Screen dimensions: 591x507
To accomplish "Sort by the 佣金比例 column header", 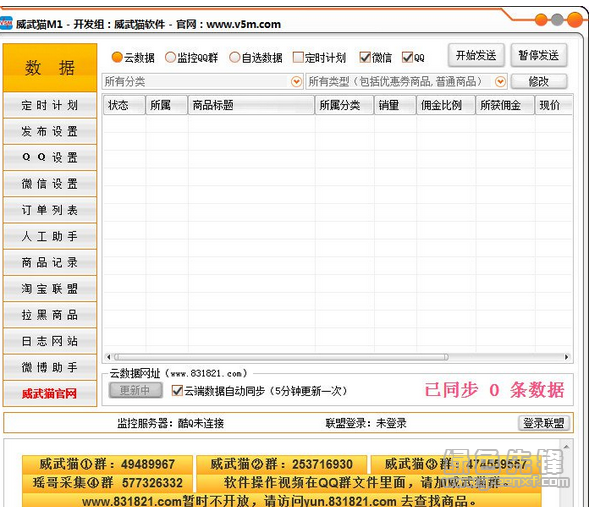I will pos(446,105).
